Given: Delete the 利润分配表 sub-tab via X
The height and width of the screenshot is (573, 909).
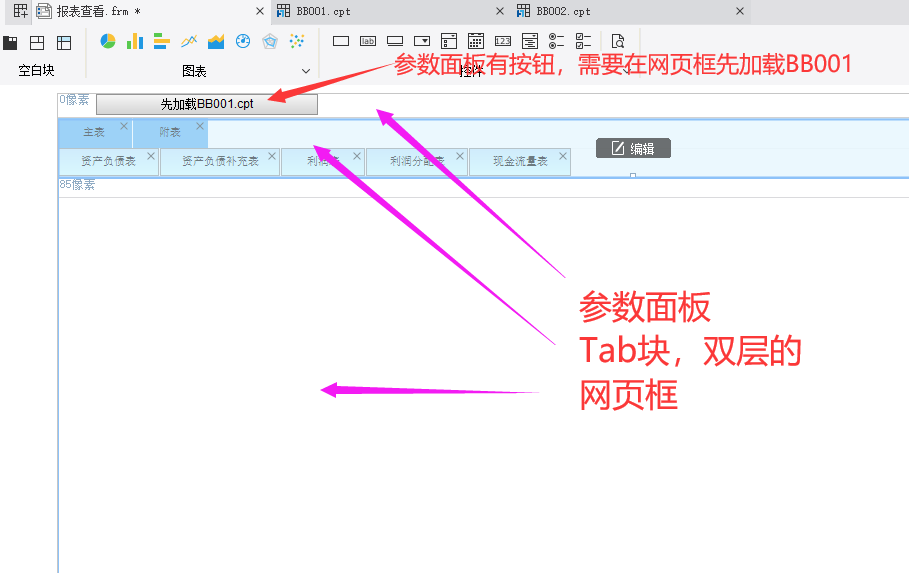Looking at the screenshot, I should click(460, 156).
